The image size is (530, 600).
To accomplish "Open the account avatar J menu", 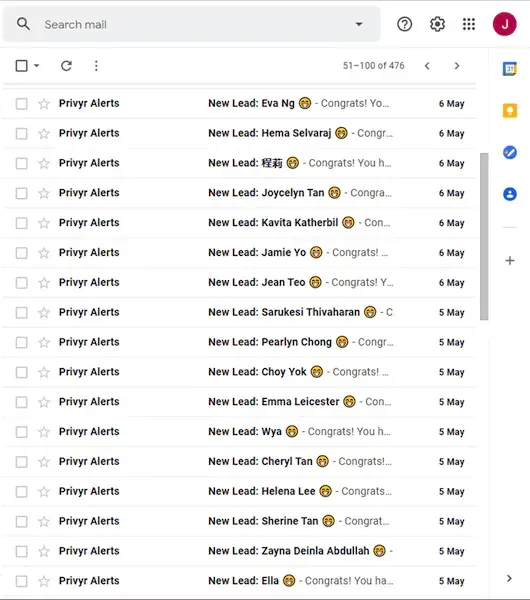I will coord(505,24).
